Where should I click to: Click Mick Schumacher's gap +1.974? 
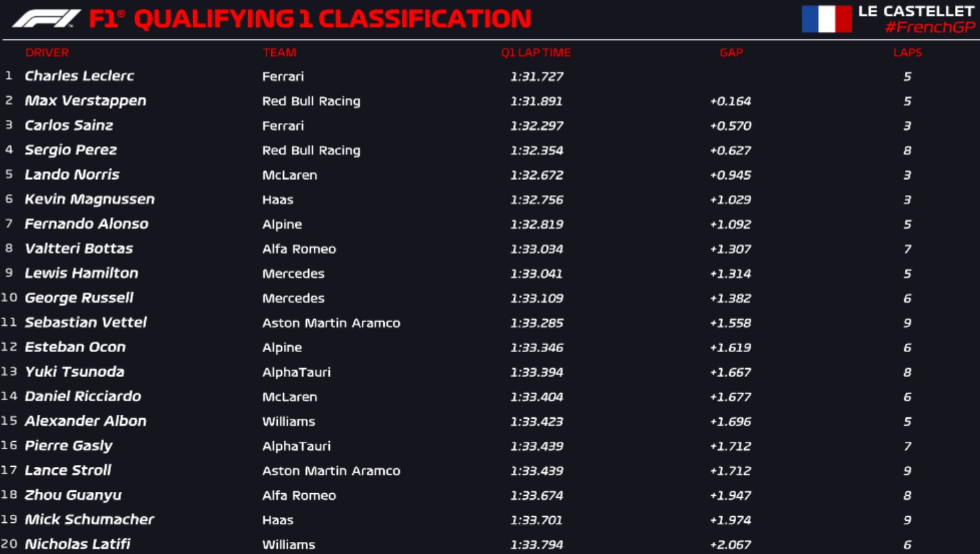coord(731,520)
